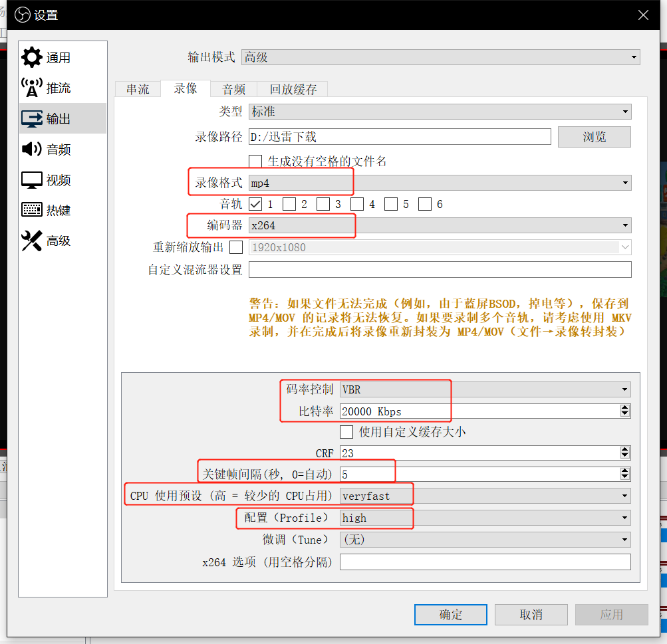Switch to the 回放缓存 replay buffer tab

(293, 89)
